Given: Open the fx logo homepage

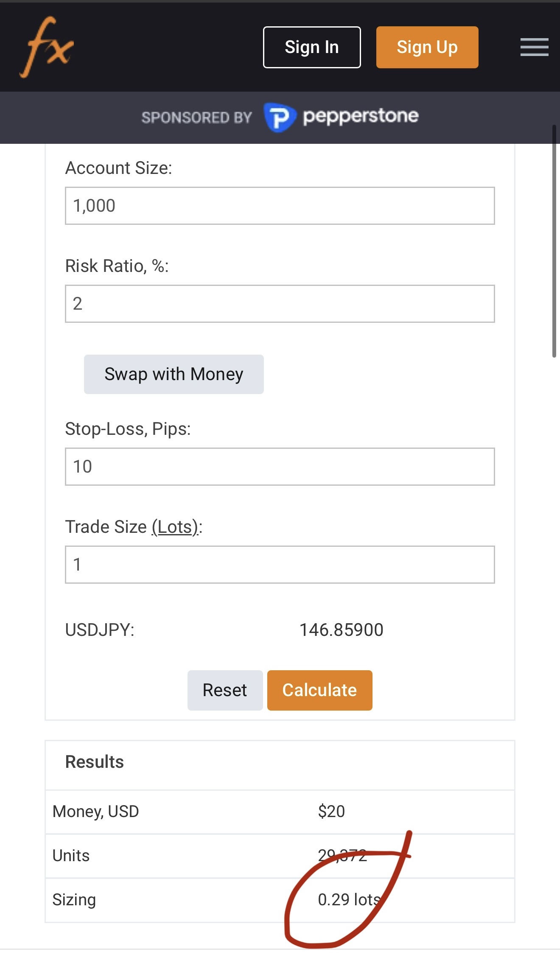Looking at the screenshot, I should [x=47, y=47].
